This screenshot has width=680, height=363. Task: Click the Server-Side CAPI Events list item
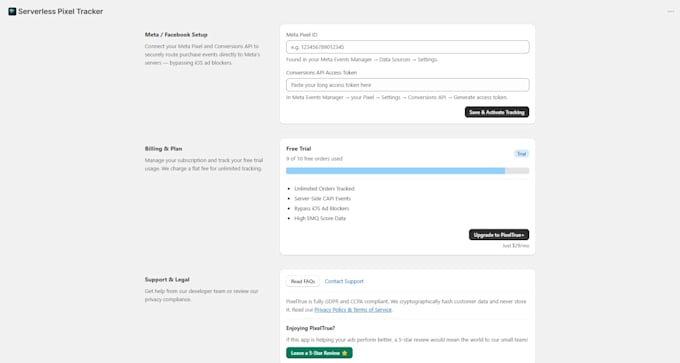click(323, 199)
